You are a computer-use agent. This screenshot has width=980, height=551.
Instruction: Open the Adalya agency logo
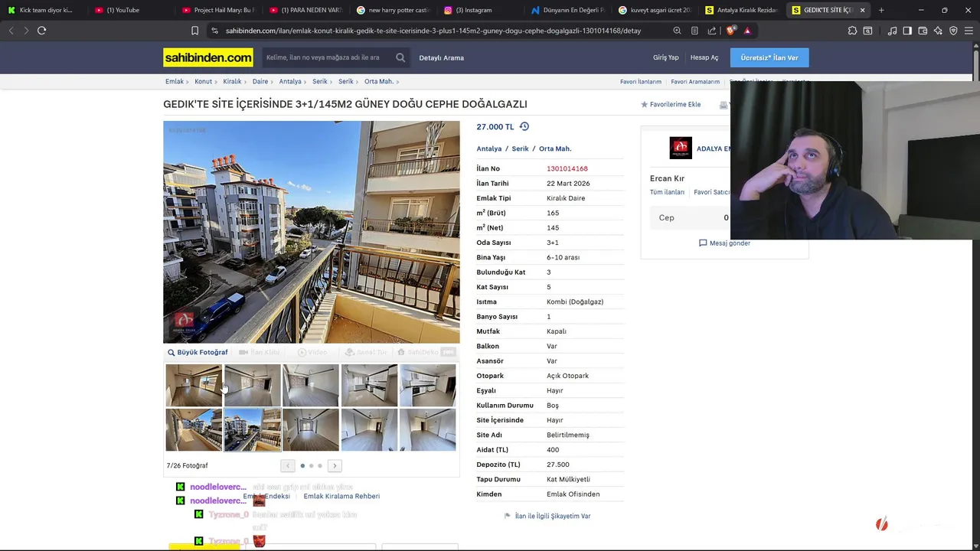[x=681, y=148]
